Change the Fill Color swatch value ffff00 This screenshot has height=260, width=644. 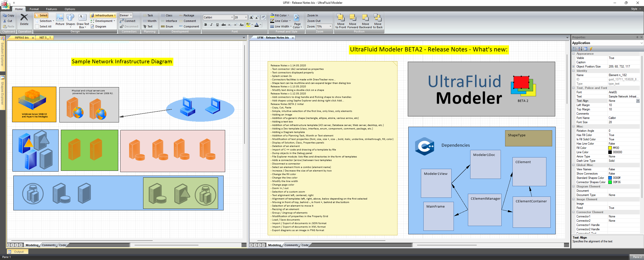click(x=610, y=148)
